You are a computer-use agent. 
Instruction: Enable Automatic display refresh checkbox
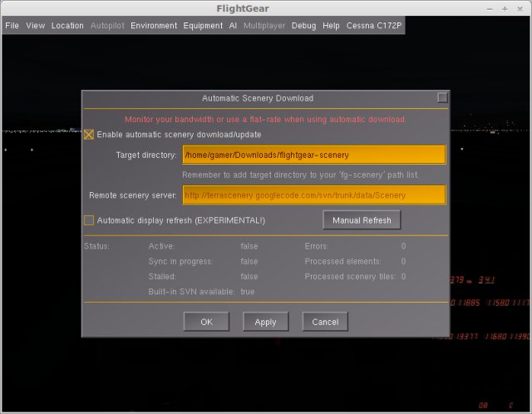point(89,220)
